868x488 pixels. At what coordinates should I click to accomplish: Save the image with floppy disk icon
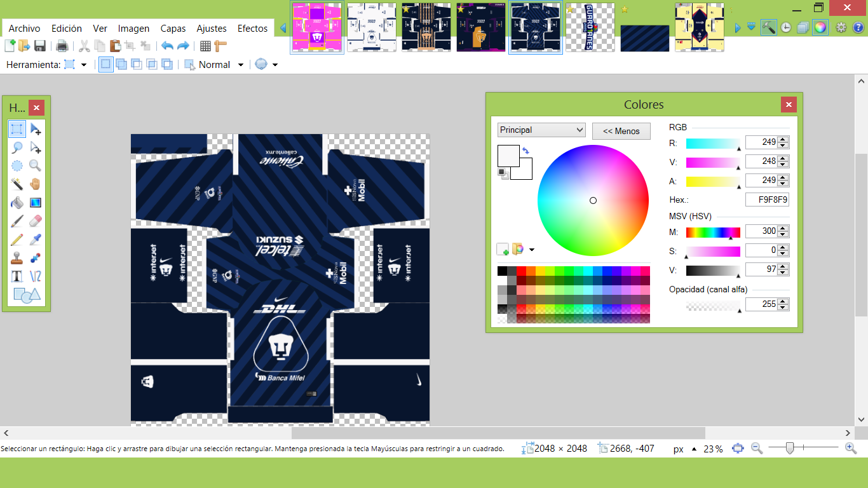[x=39, y=46]
